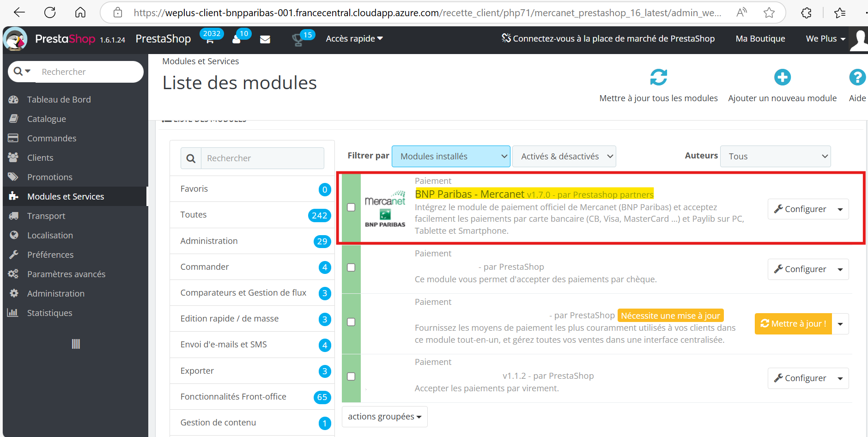
Task: Collapse the sidebar with the bars icon
Action: coord(76,344)
